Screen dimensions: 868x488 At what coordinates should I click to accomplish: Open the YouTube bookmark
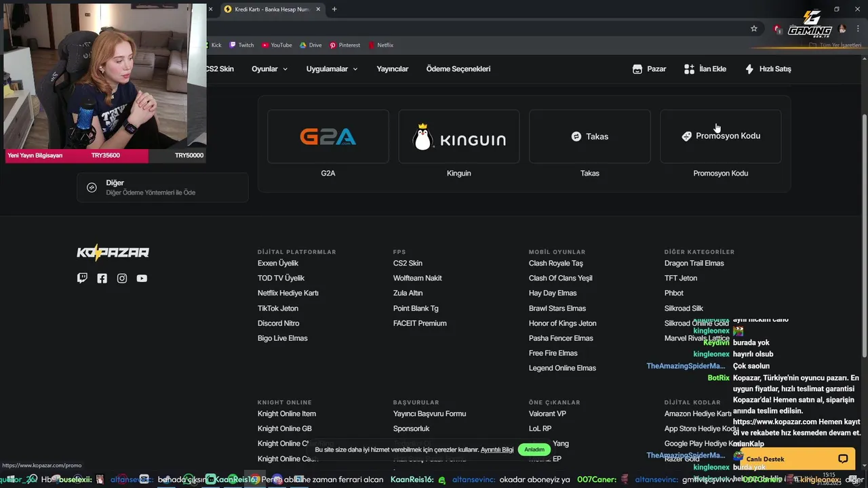tap(277, 45)
